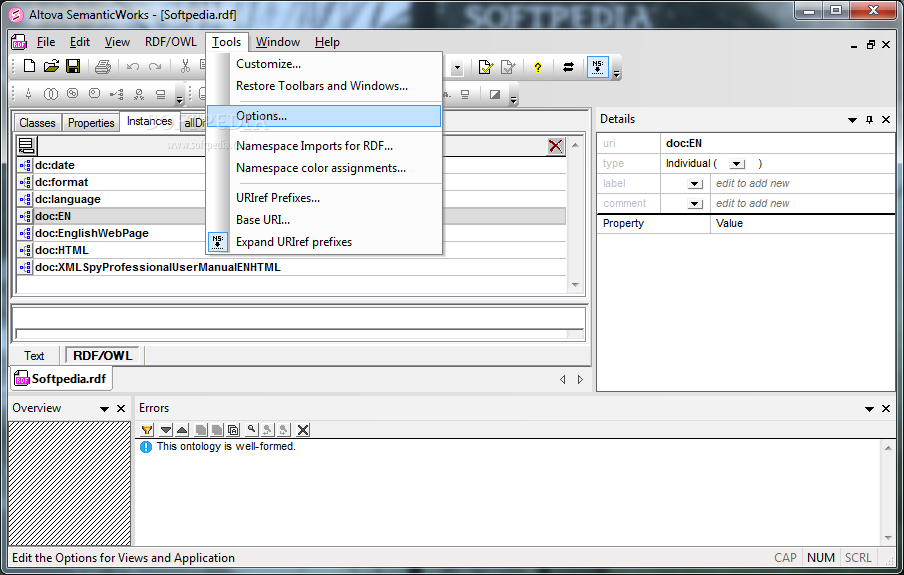Click the dotted hierarchy icon in second toolbar
904x575 pixels.
(x=139, y=95)
